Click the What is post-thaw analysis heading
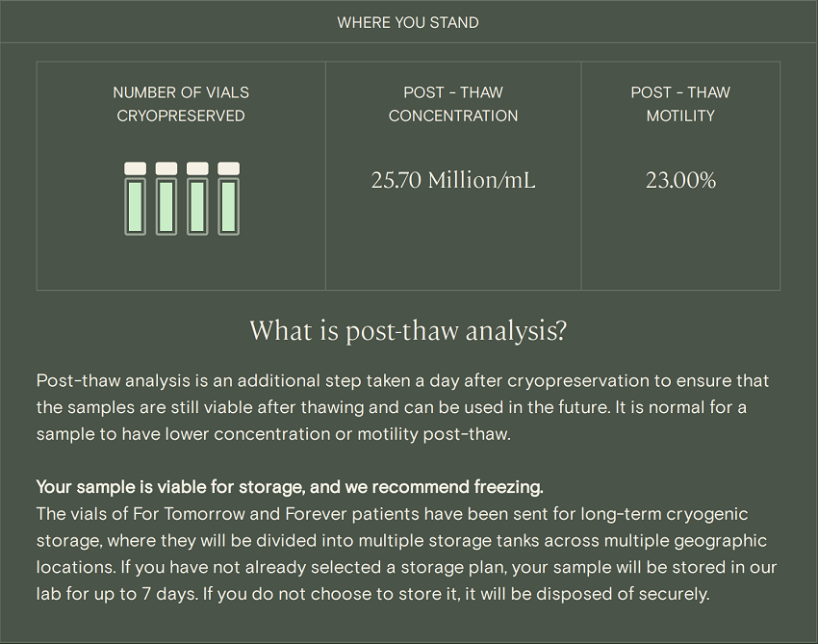The image size is (818, 644). (408, 330)
